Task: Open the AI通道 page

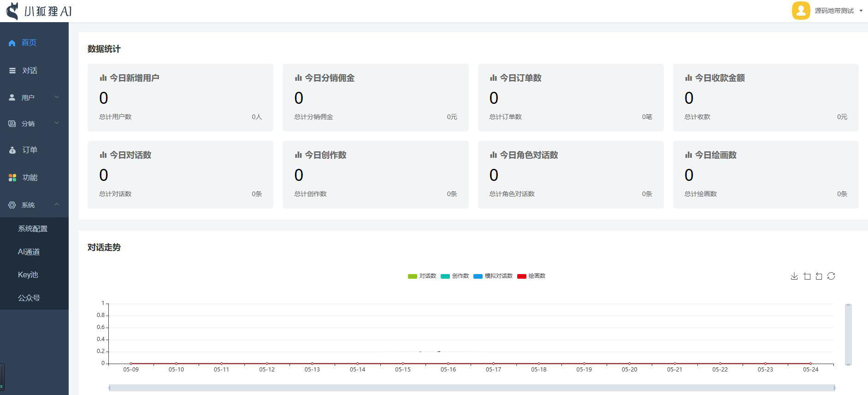Action: tap(29, 252)
